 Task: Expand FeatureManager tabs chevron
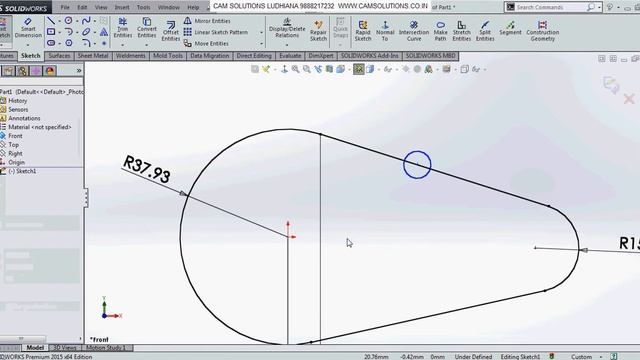[79, 71]
